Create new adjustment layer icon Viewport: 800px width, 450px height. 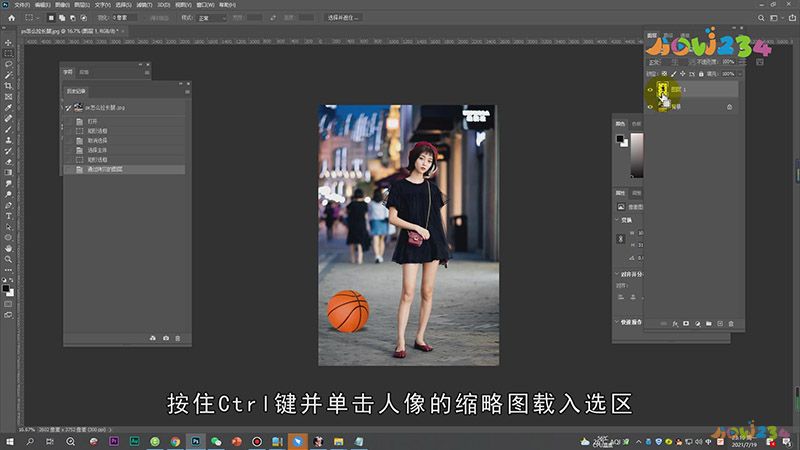[697, 323]
